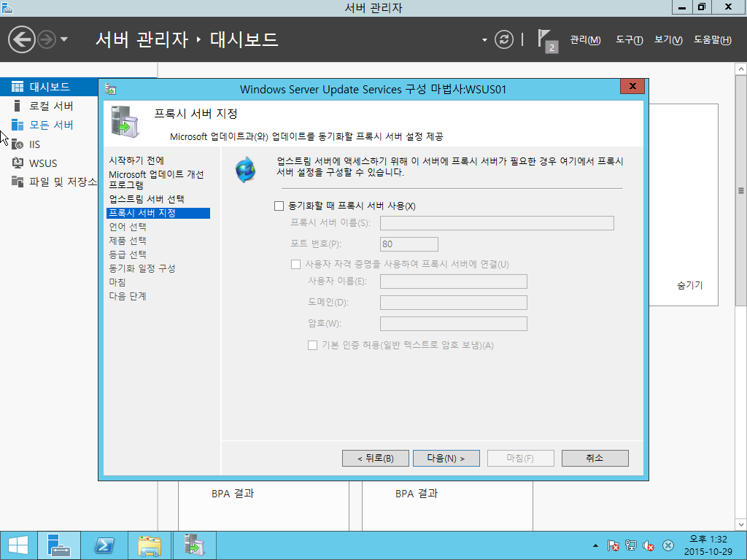Click the 도메인 input field
Image resolution: width=747 pixels, height=560 pixels.
[454, 303]
